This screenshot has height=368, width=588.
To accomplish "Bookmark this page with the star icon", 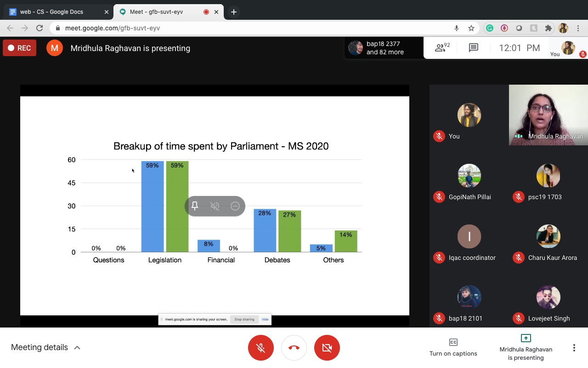I will tap(471, 28).
